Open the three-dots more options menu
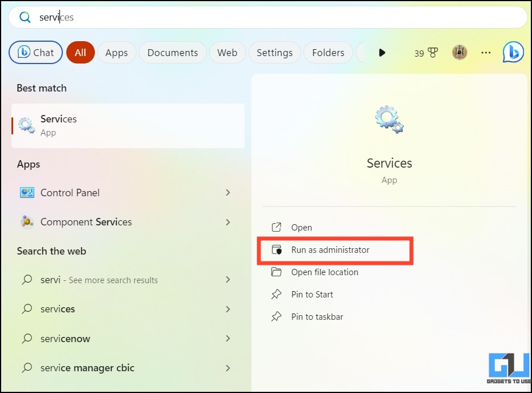Image resolution: width=532 pixels, height=393 pixels. click(486, 53)
